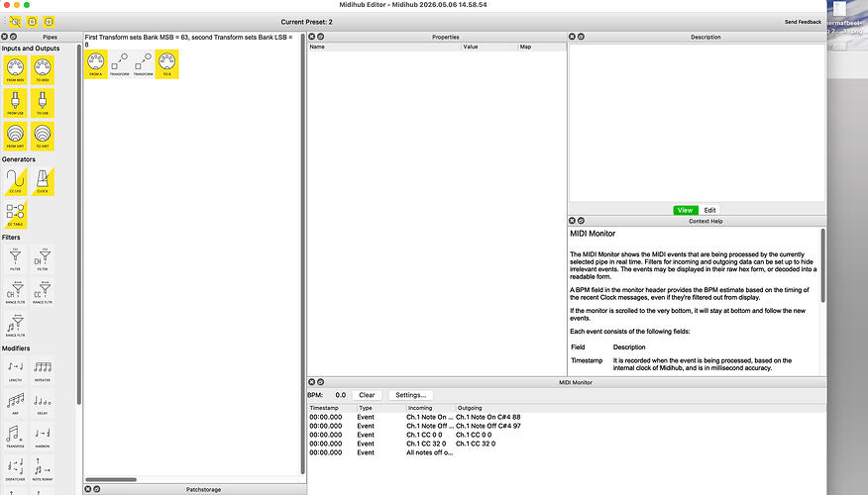Clear the MIDI Monitor log

(367, 395)
